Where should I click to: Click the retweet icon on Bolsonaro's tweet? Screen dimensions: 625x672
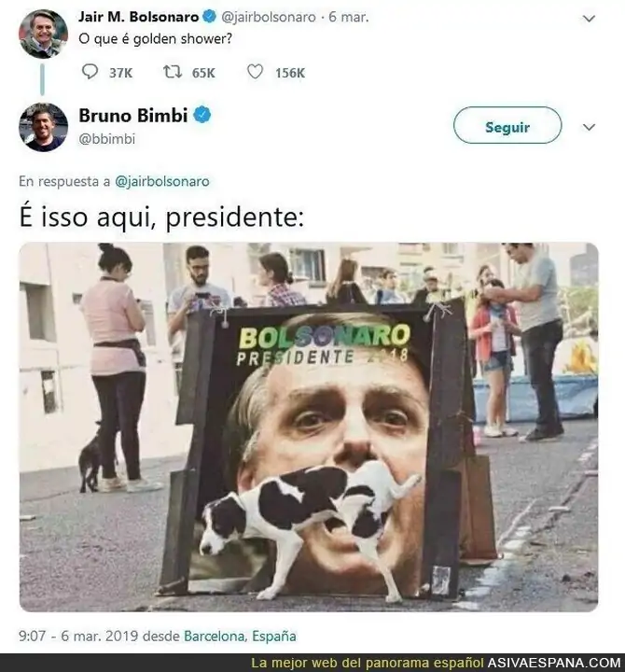coord(173,72)
